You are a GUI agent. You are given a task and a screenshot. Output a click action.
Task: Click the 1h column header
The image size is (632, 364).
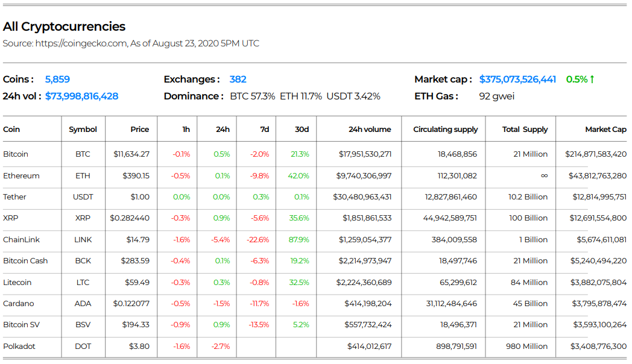tap(186, 129)
